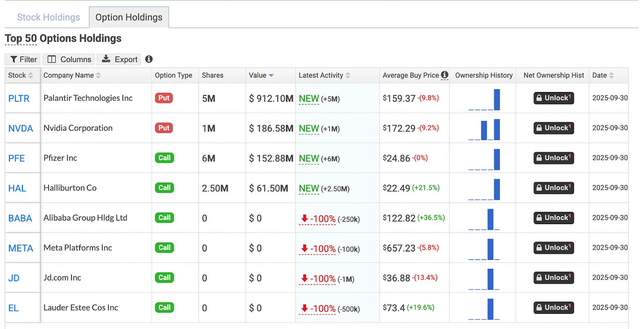Open the PLTR ticker link
The image size is (644, 329).
(19, 98)
